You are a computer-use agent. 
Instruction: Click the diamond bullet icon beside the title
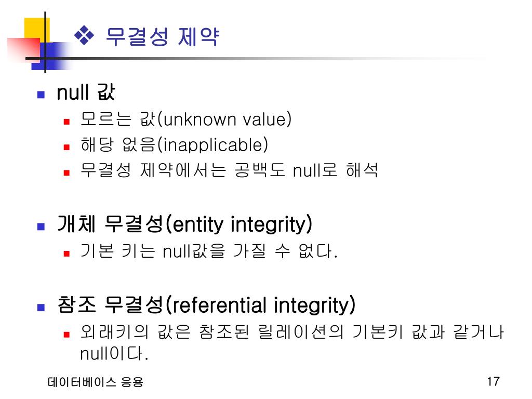point(84,35)
